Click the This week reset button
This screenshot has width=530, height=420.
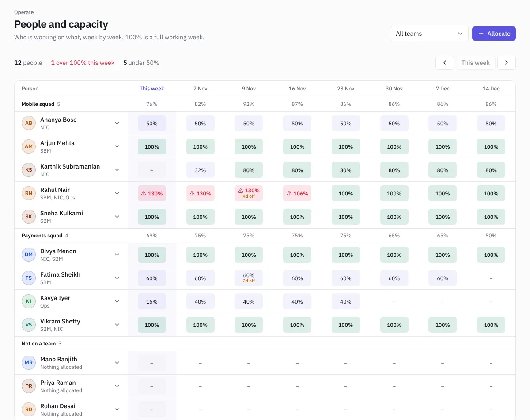coord(475,63)
